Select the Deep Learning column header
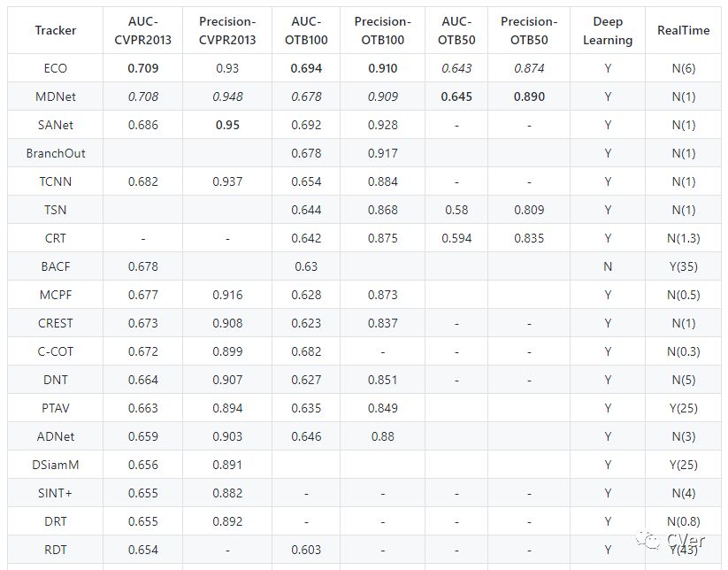 pos(608,30)
